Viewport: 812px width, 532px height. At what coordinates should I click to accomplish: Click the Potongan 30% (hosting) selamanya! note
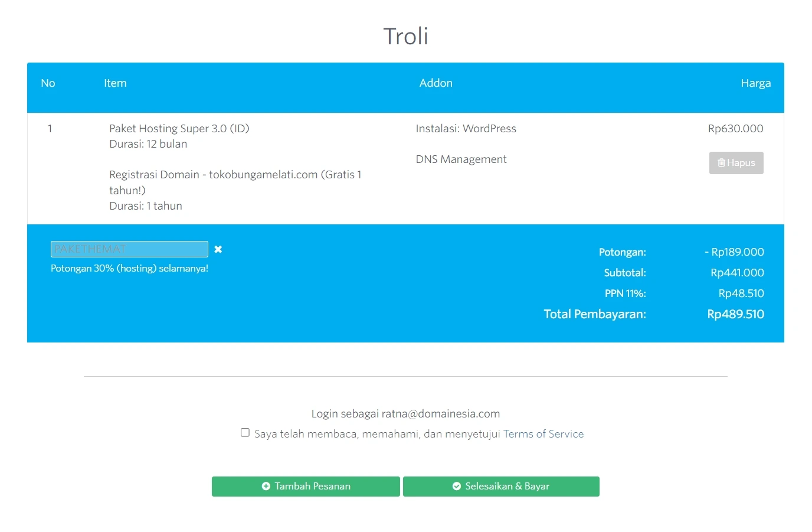click(x=129, y=268)
